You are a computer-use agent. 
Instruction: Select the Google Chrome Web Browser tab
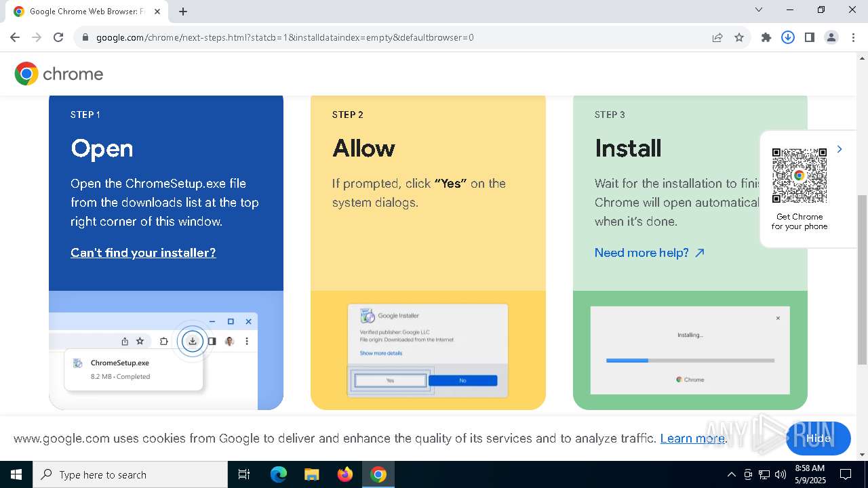[87, 12]
